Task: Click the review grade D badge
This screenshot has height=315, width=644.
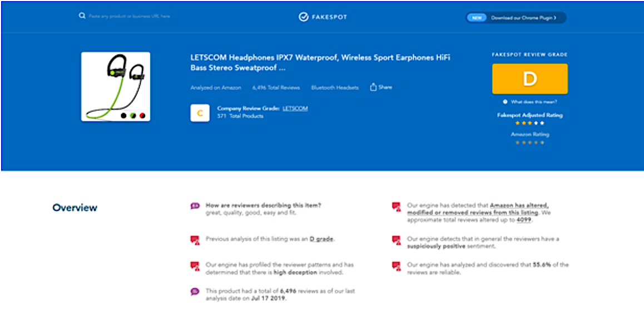Action: click(x=530, y=79)
